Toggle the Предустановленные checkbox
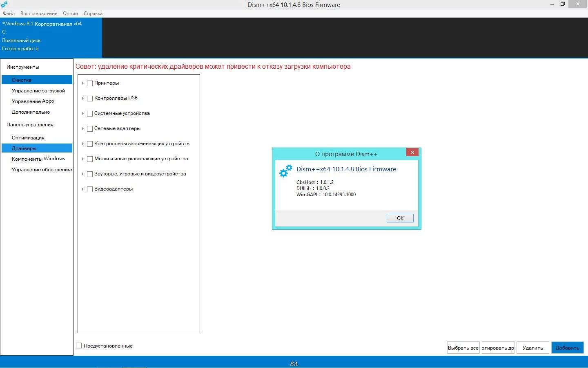This screenshot has width=588, height=368. coord(79,346)
